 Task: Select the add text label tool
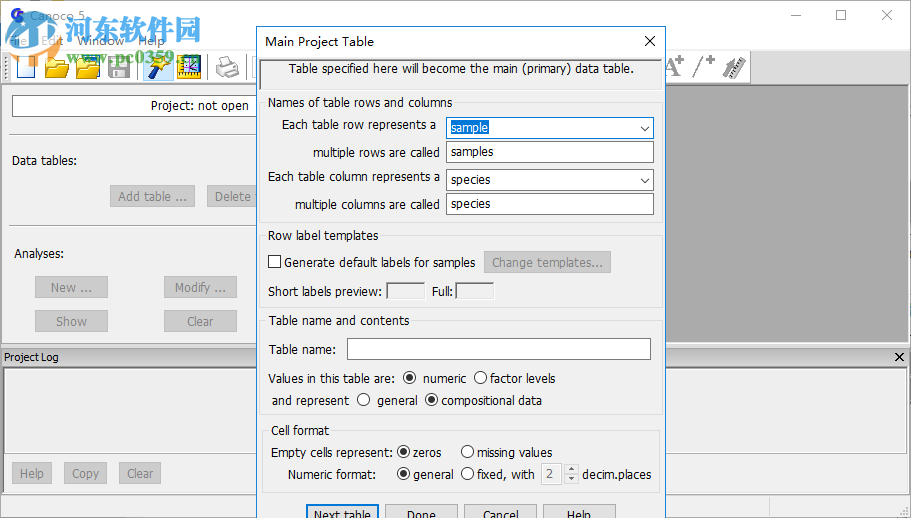[674, 67]
